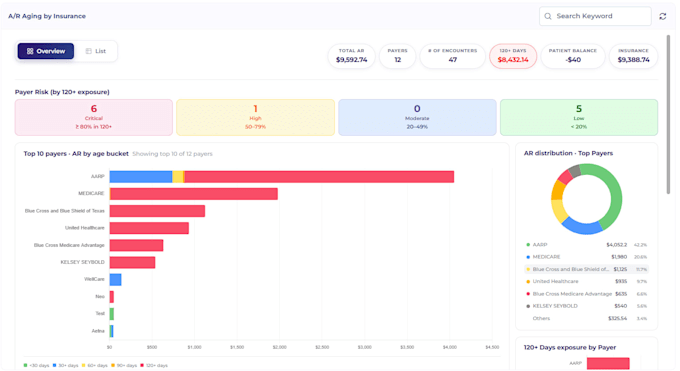
Task: Select the # of Encounters 47 pill
Action: 452,56
